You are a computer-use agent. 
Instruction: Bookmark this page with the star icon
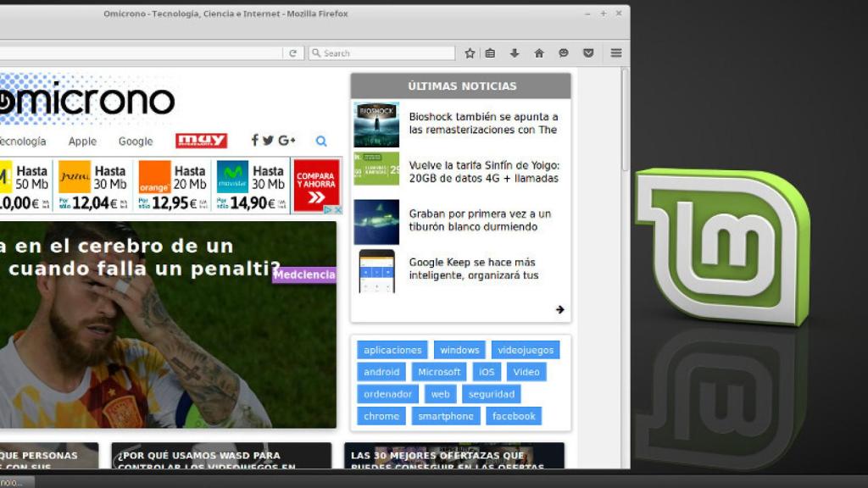pos(470,53)
